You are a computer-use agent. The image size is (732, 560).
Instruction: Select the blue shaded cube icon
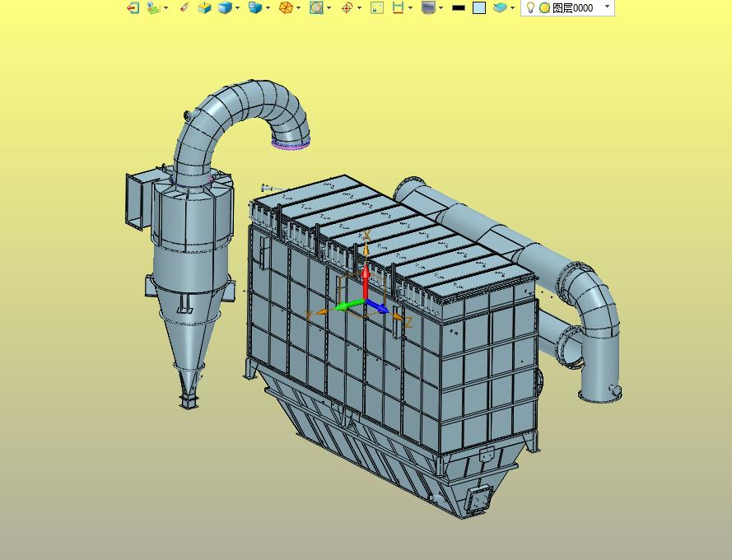click(225, 7)
